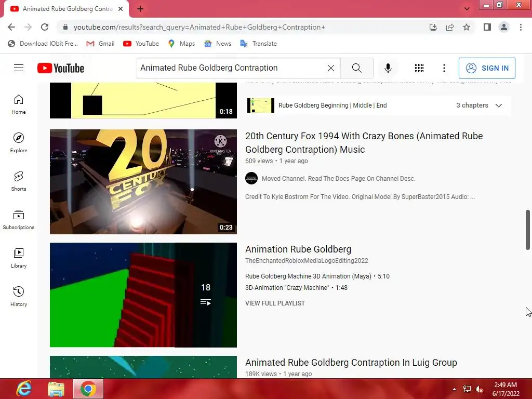532x399 pixels.
Task: Go forward in Chrome
Action: [x=28, y=27]
